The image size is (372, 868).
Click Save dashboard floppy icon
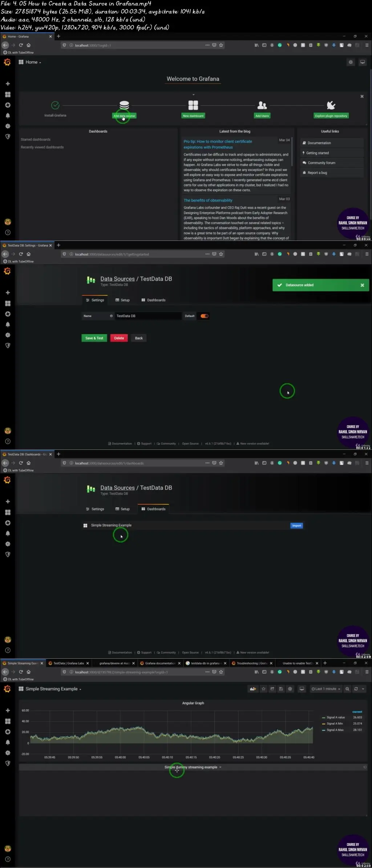point(281,689)
